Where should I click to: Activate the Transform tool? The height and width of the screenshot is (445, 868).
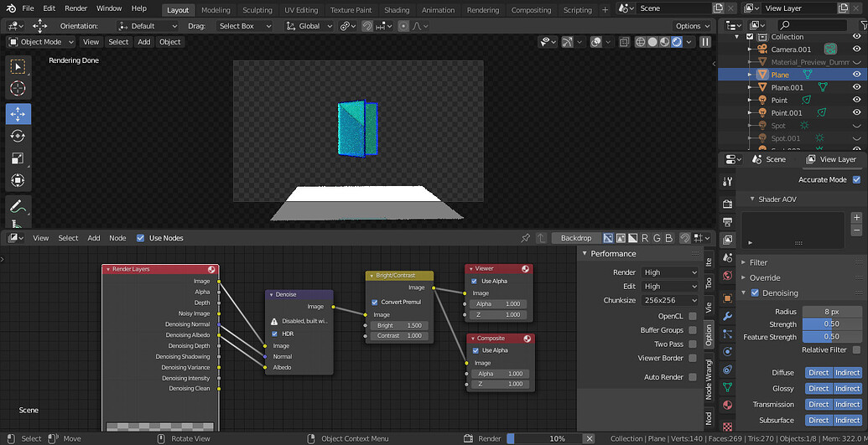pos(18,180)
